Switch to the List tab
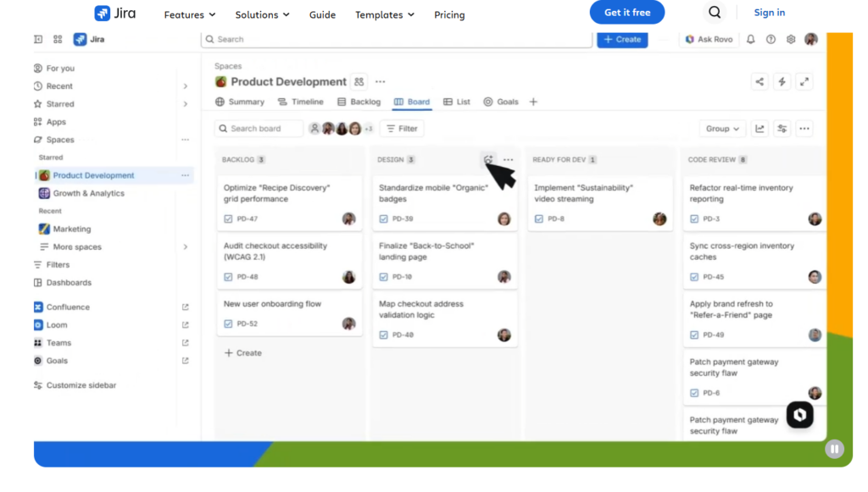This screenshot has width=868, height=492. [457, 102]
